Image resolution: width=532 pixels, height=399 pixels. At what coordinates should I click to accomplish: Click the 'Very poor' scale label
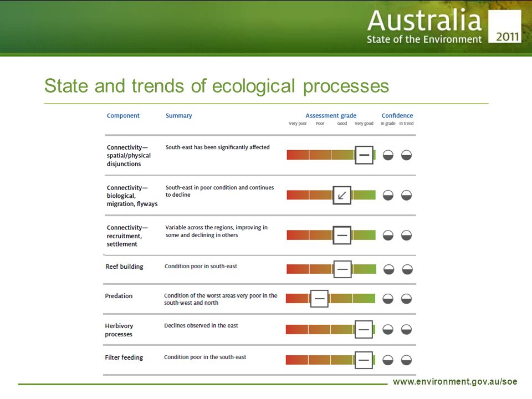pos(298,124)
